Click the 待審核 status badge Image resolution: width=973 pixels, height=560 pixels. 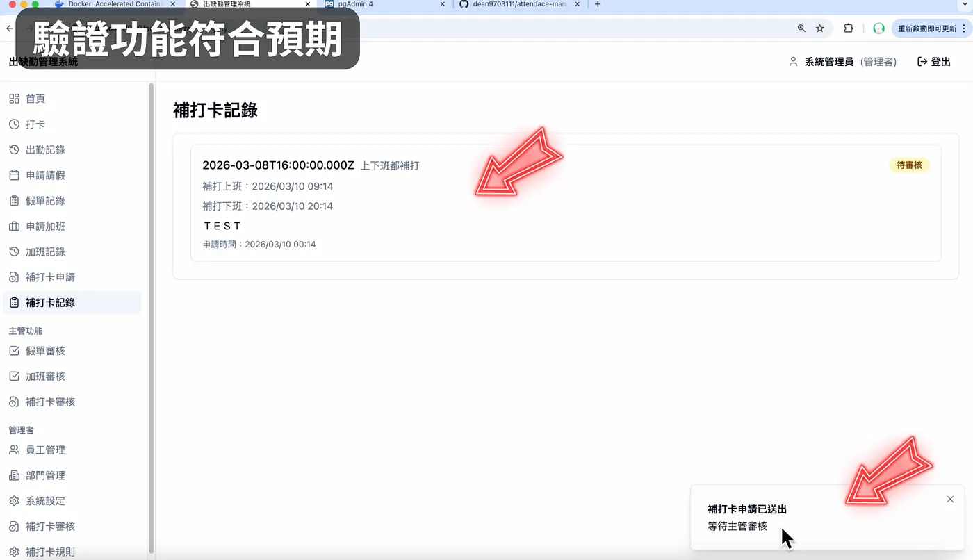pyautogui.click(x=909, y=165)
